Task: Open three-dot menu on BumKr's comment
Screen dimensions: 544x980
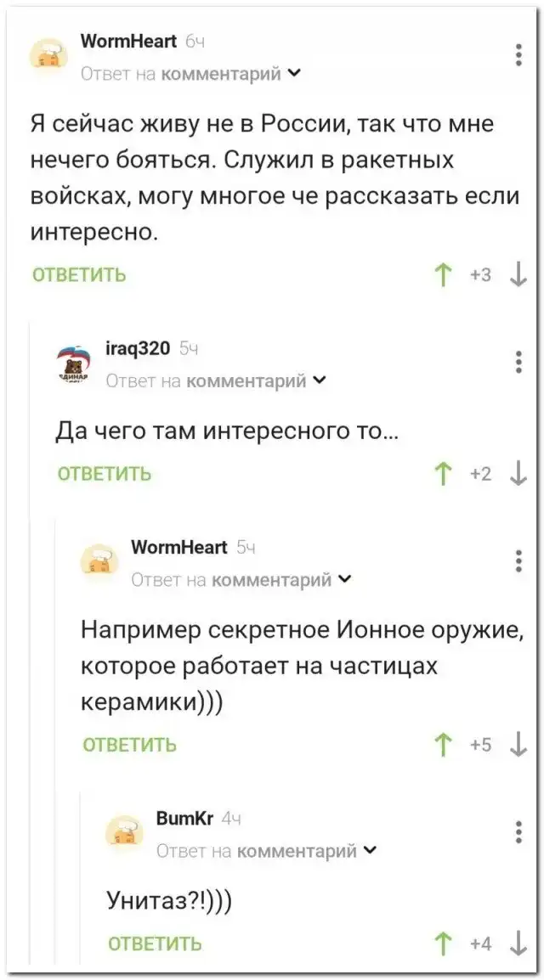Action: pos(519,832)
